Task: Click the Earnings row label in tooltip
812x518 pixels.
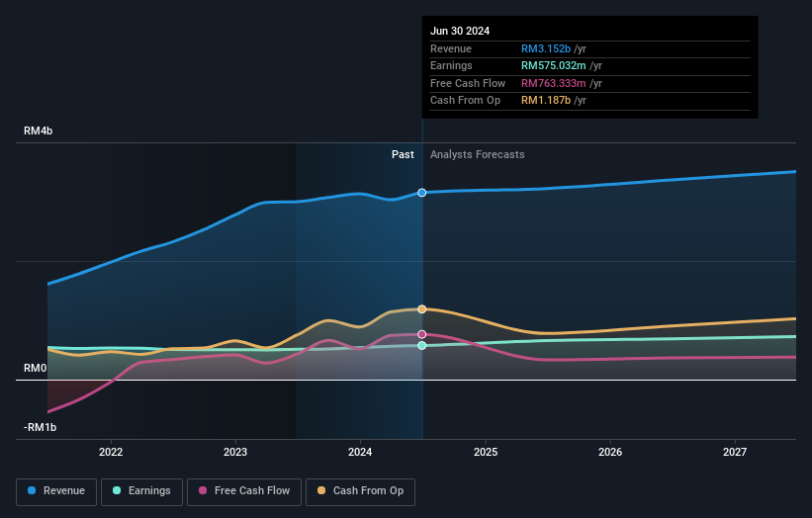Action: (x=452, y=65)
